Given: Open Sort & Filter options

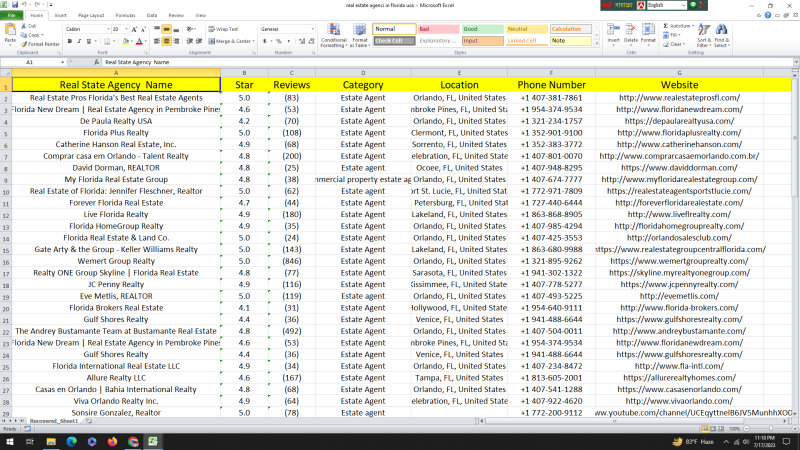Looking at the screenshot, I should 704,35.
